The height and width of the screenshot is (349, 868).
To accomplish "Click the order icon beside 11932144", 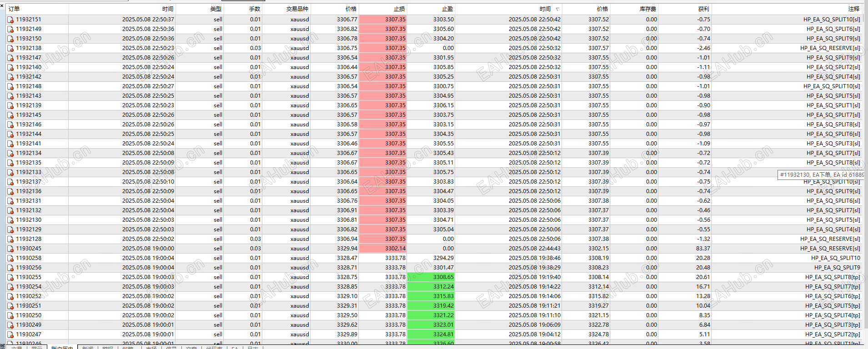I will click(10, 134).
